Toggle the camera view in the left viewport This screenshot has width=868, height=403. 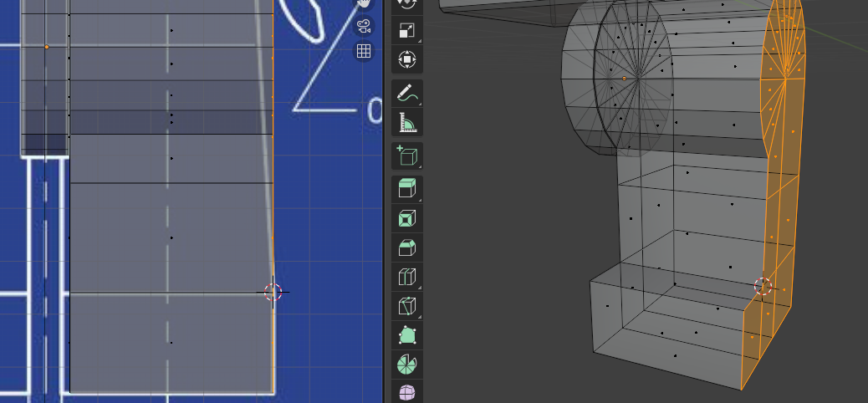(x=363, y=26)
